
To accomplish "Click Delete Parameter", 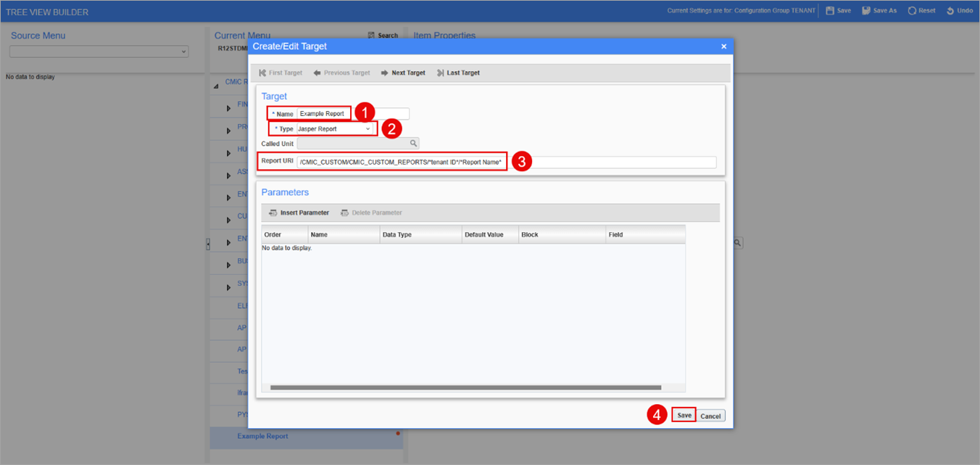I will [x=371, y=213].
